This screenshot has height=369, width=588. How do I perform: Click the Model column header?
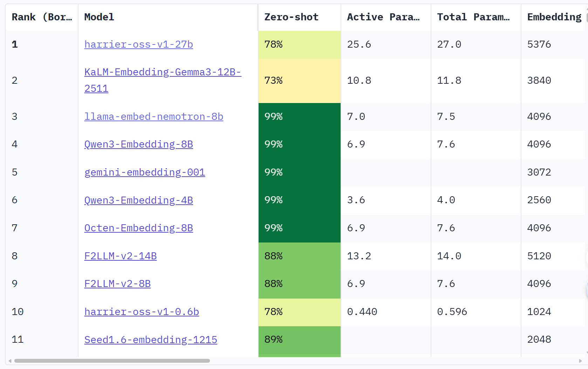click(168, 17)
